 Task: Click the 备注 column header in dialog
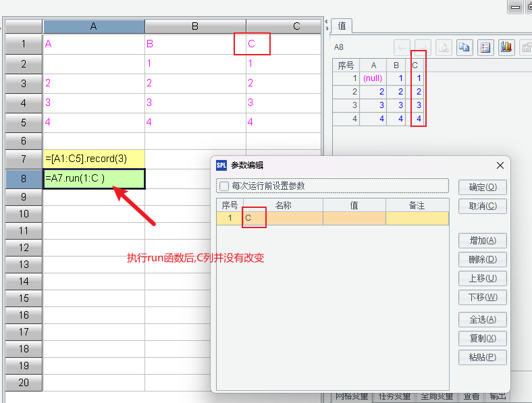(x=417, y=205)
